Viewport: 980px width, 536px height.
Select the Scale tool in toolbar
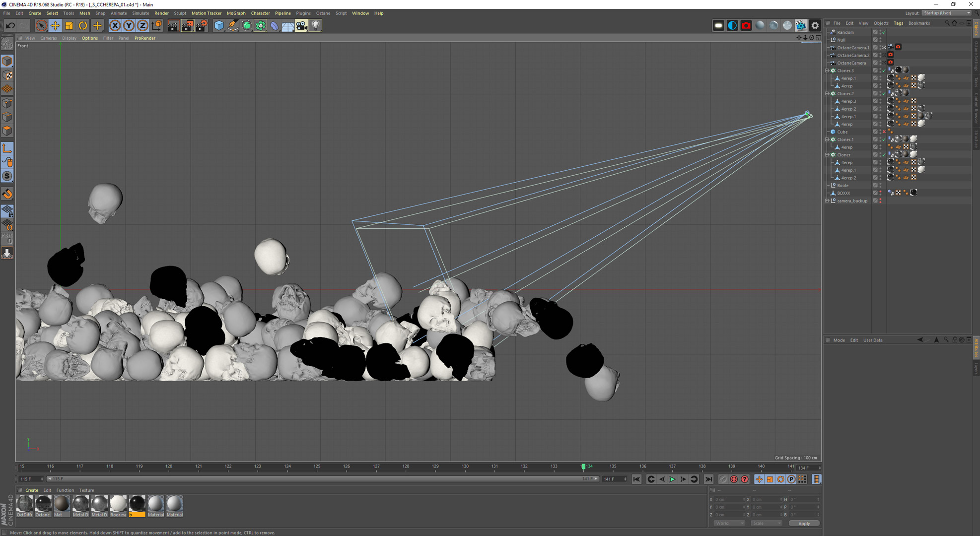coord(69,25)
